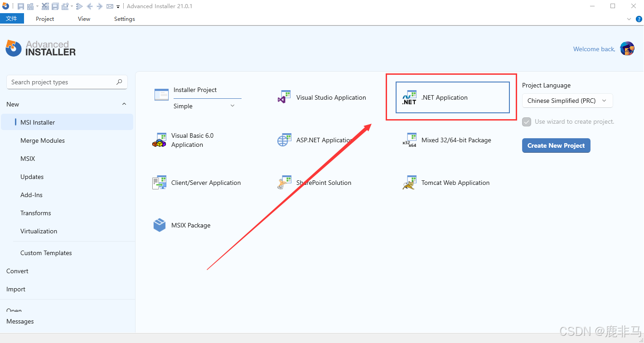Open the Project ribbon tab

point(45,19)
